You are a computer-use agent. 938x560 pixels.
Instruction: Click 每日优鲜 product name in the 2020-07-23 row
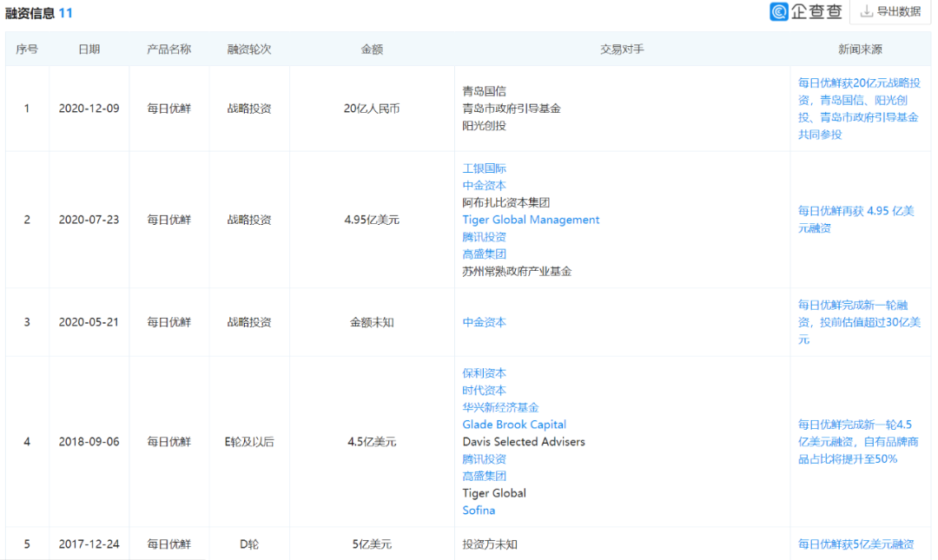click(x=169, y=220)
